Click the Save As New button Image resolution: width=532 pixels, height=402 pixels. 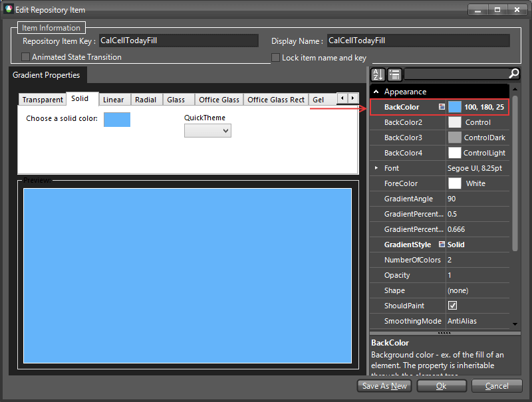(384, 385)
